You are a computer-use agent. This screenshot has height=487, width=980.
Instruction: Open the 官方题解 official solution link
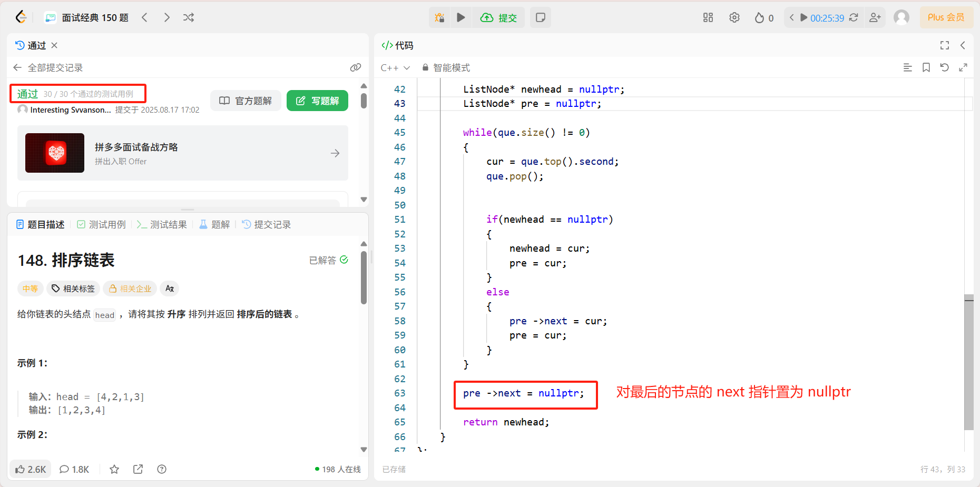pos(246,101)
